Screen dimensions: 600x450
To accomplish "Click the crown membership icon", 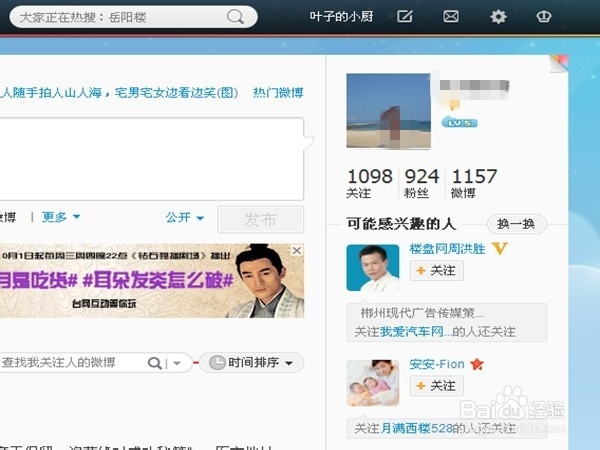I will (544, 16).
